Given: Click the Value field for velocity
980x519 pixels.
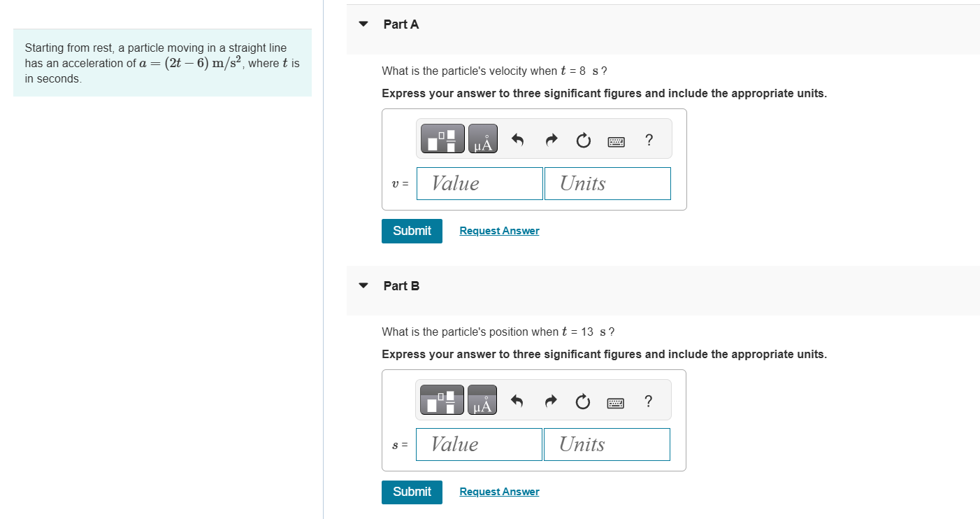Looking at the screenshot, I should (479, 183).
